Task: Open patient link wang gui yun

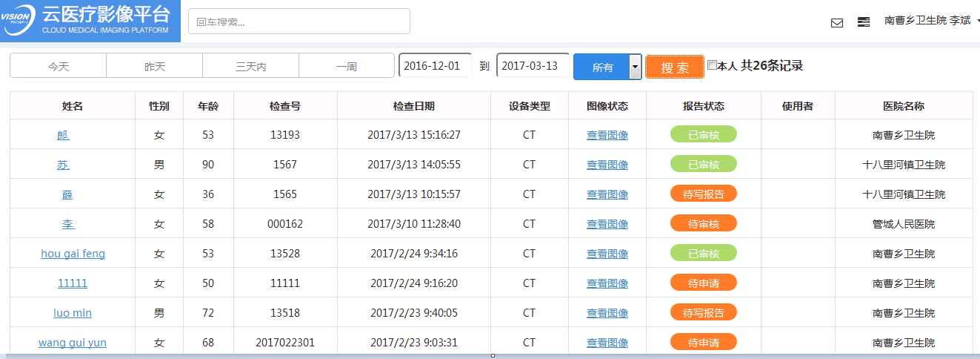Action: [x=73, y=343]
